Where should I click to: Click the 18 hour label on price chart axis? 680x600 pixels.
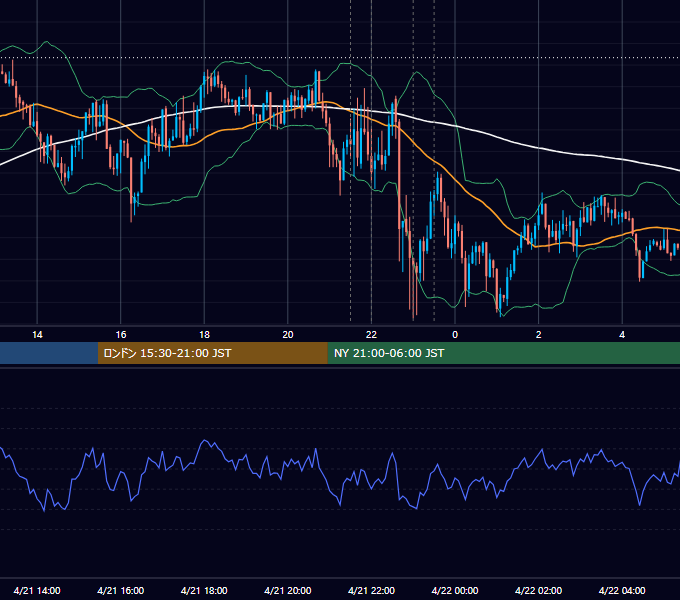click(x=204, y=335)
